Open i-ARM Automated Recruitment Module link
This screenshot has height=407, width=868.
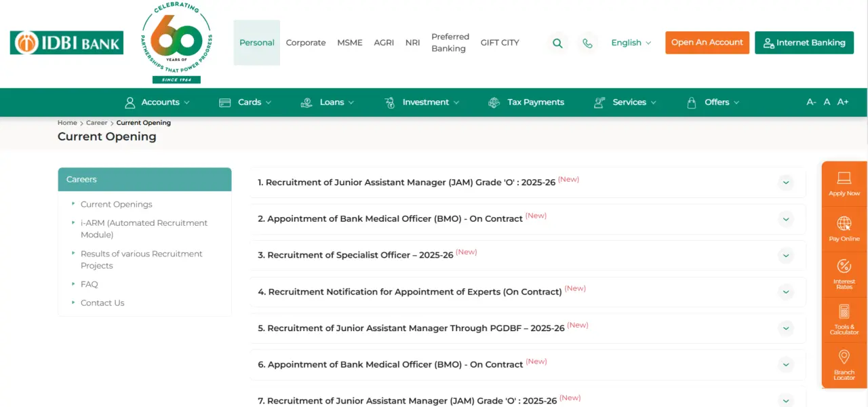[x=144, y=229]
